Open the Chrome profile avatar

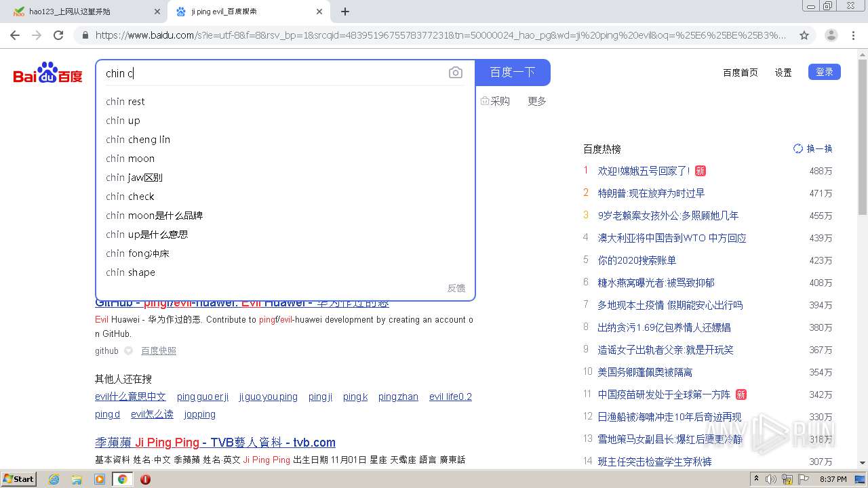point(831,35)
